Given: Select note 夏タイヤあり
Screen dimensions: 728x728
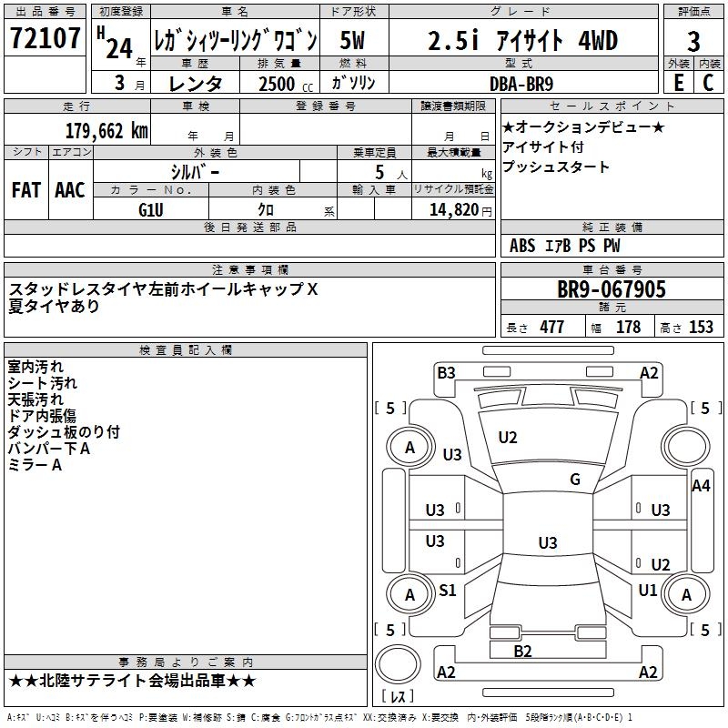Looking at the screenshot, I should pos(54,306).
